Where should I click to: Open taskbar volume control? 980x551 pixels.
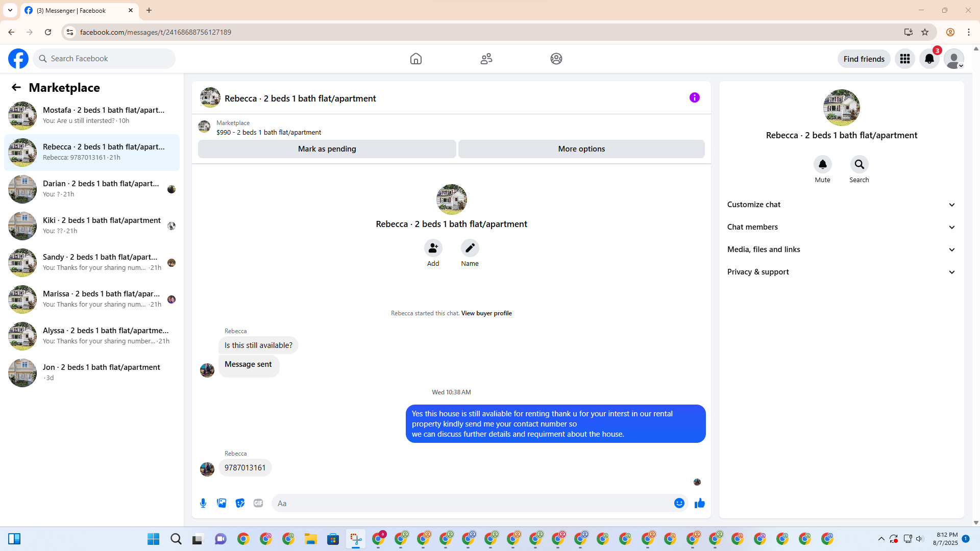(920, 539)
